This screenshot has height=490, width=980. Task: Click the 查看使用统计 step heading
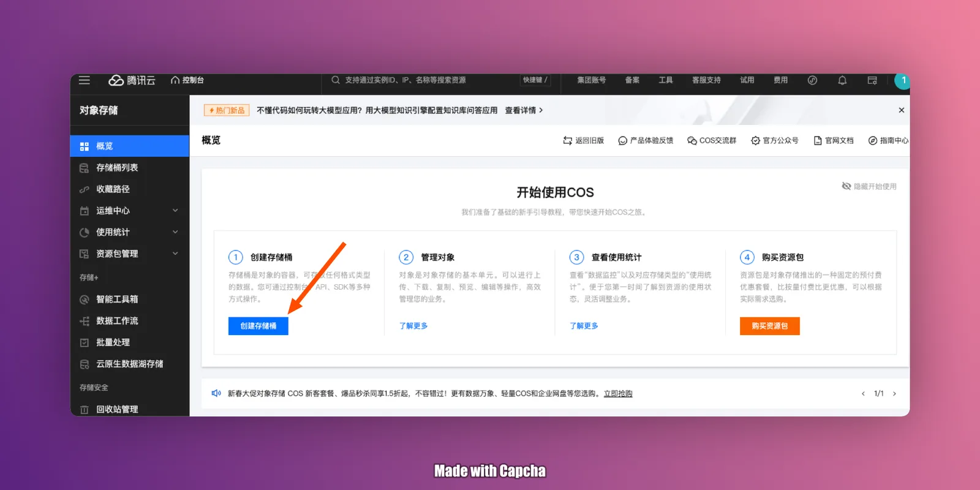tap(616, 257)
